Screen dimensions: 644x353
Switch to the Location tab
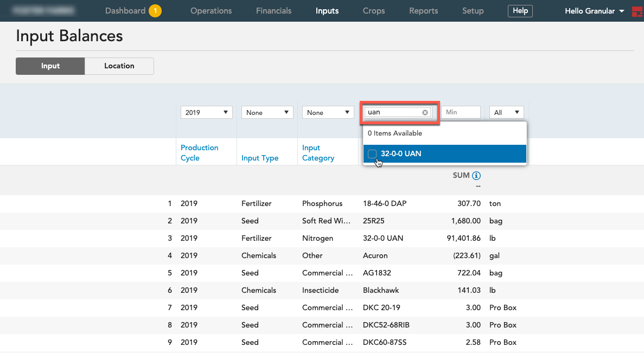(x=119, y=66)
